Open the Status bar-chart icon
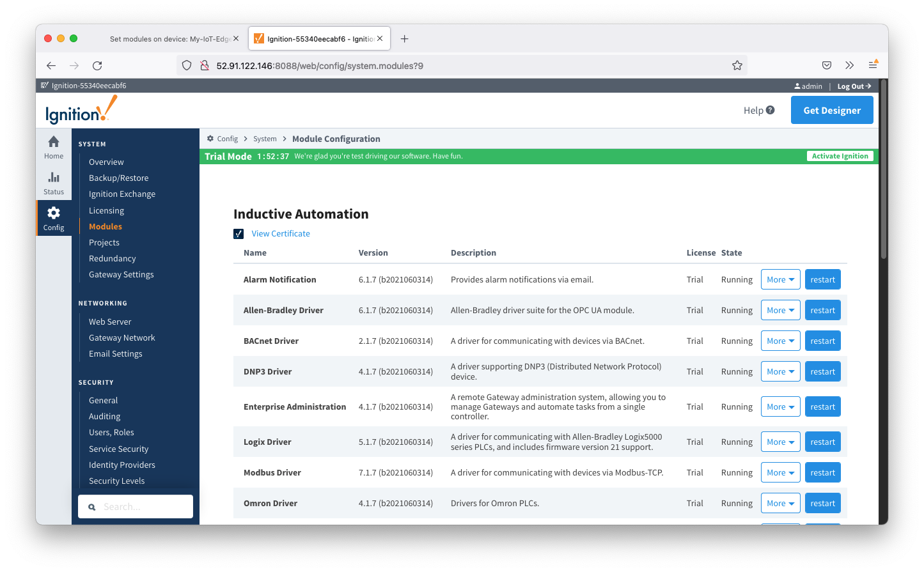The width and height of the screenshot is (924, 572). pos(54,178)
